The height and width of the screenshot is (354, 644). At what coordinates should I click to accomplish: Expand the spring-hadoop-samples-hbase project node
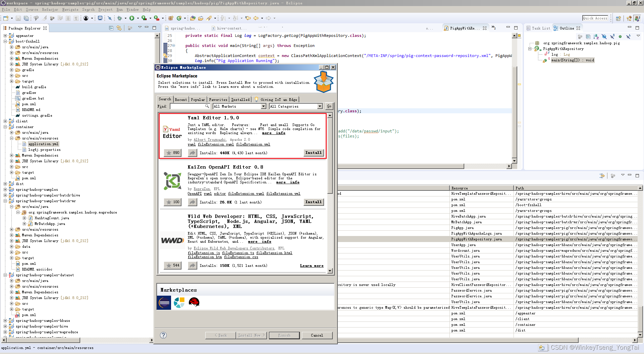pyautogui.click(x=5, y=320)
